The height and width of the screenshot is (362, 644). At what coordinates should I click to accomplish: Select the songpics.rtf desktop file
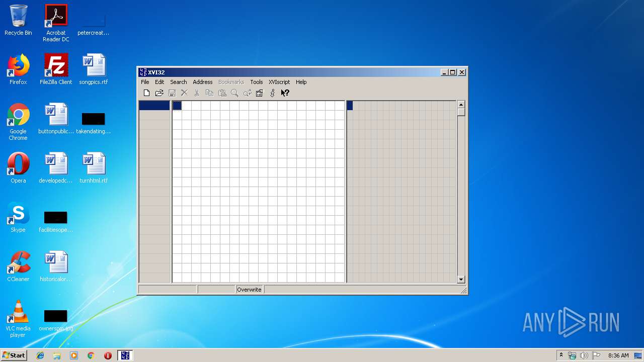tap(94, 70)
